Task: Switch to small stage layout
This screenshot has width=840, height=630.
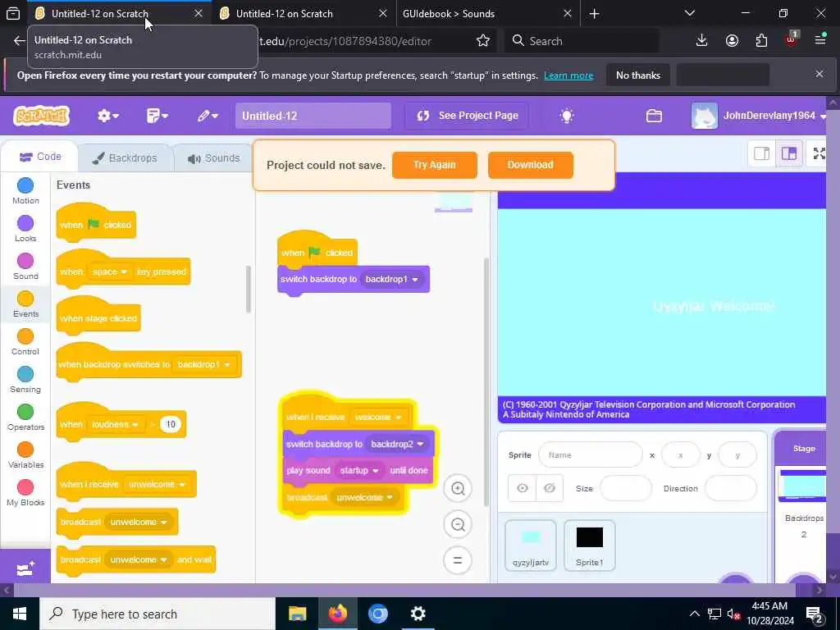Action: pyautogui.click(x=761, y=153)
